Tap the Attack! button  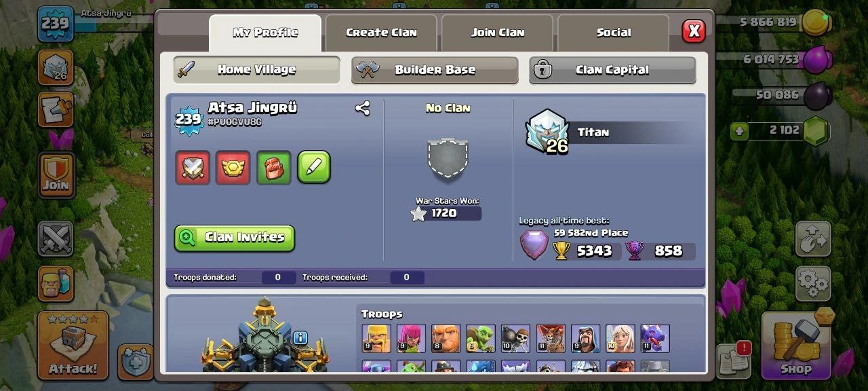pyautogui.click(x=73, y=345)
